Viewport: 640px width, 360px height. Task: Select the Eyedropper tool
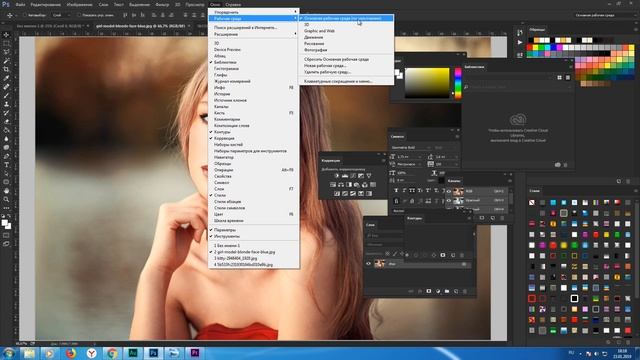click(6, 78)
